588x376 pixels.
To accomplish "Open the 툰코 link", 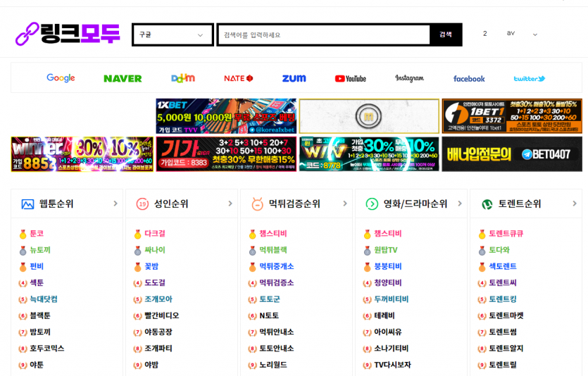I will [37, 234].
